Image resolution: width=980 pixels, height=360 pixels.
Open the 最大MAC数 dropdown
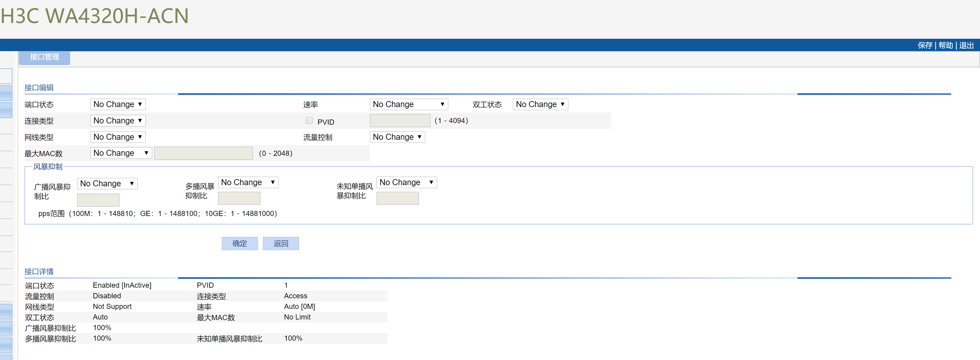click(x=121, y=153)
